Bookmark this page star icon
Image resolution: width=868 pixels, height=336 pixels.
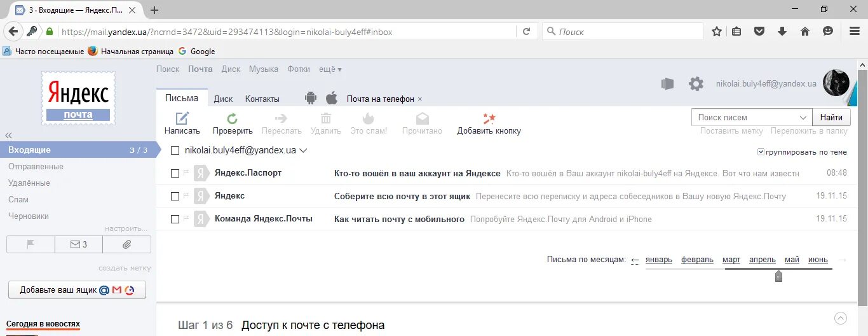717,31
